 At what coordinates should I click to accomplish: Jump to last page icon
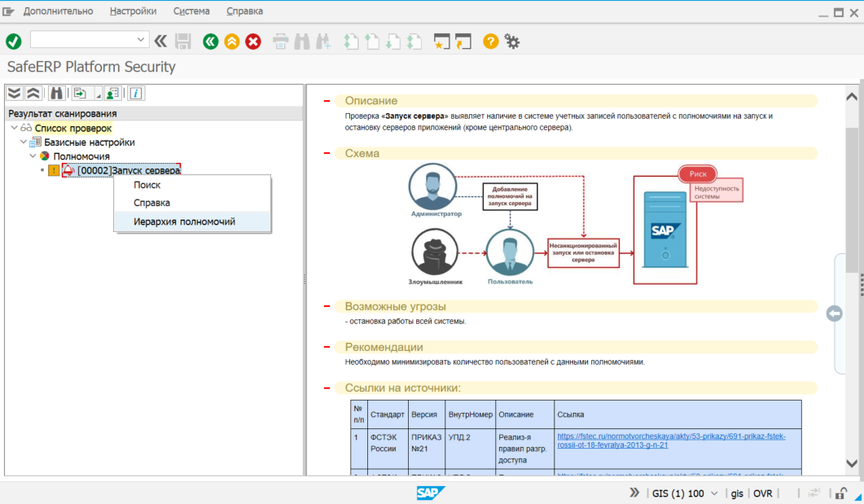click(414, 42)
